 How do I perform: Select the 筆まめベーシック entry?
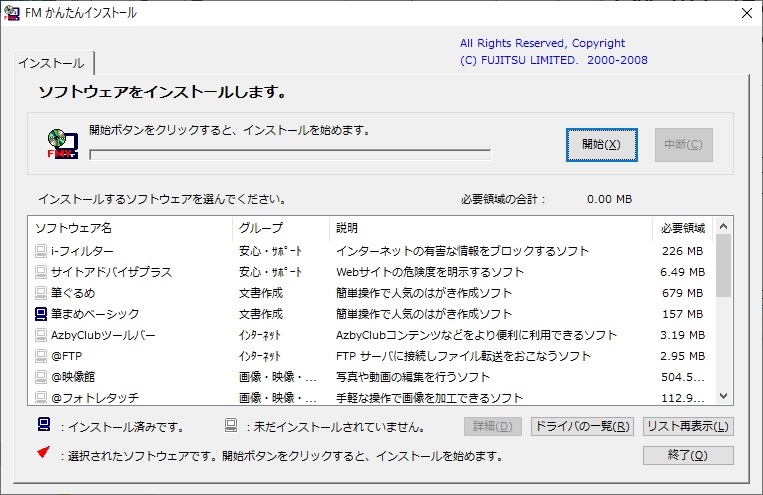95,314
